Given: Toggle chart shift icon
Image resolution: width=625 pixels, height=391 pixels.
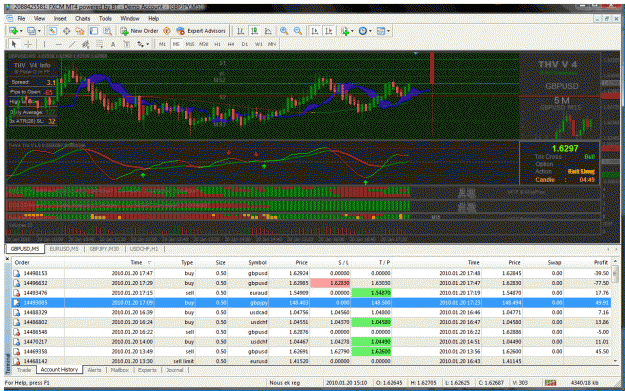Looking at the screenshot, I should tap(329, 31).
